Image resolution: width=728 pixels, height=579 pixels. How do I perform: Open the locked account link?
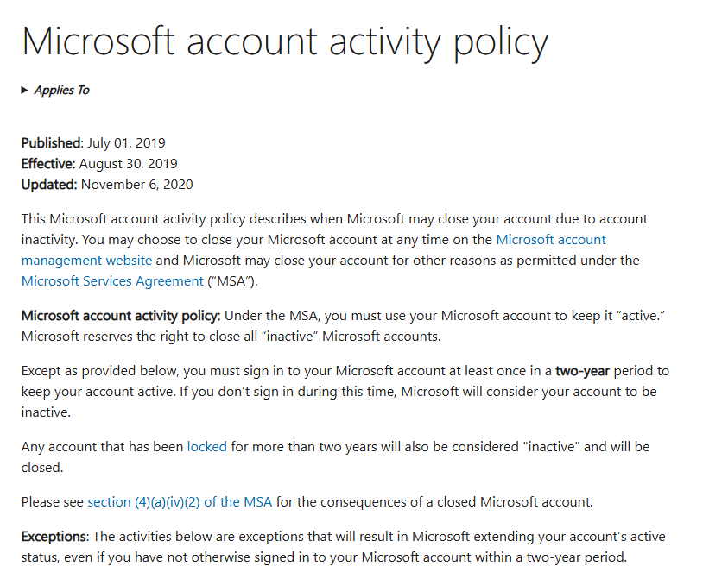tap(207, 446)
